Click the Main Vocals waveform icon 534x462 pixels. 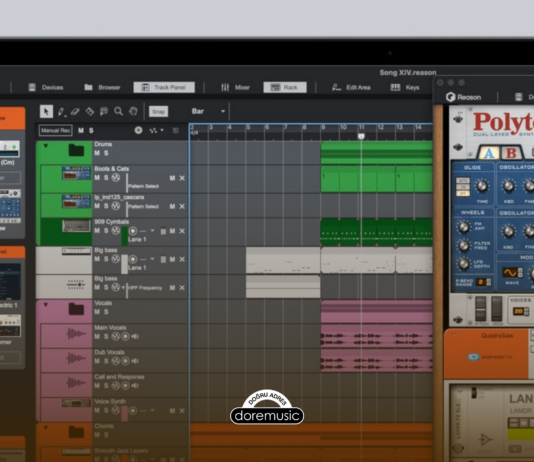(76, 334)
